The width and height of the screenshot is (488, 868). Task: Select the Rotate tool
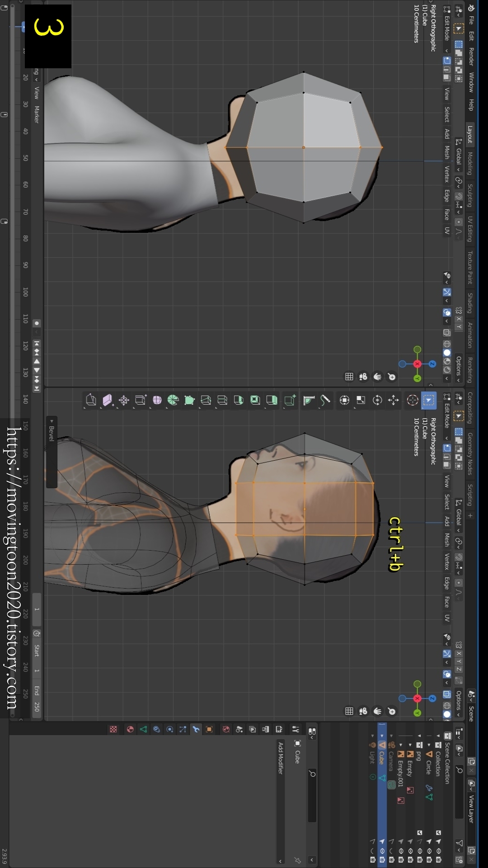tap(377, 400)
